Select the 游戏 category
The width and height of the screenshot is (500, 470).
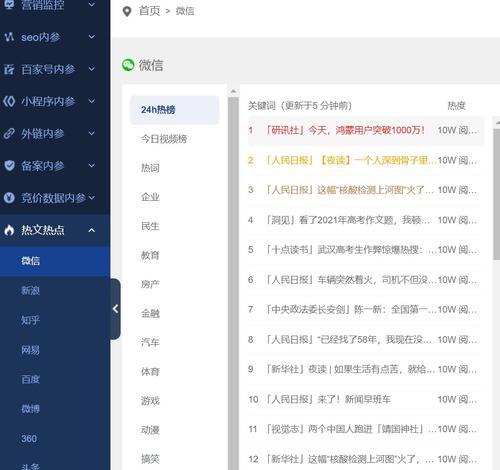click(150, 401)
